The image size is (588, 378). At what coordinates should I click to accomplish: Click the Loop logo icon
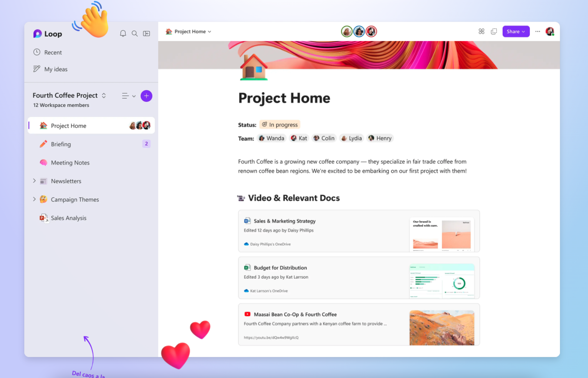pyautogui.click(x=38, y=34)
